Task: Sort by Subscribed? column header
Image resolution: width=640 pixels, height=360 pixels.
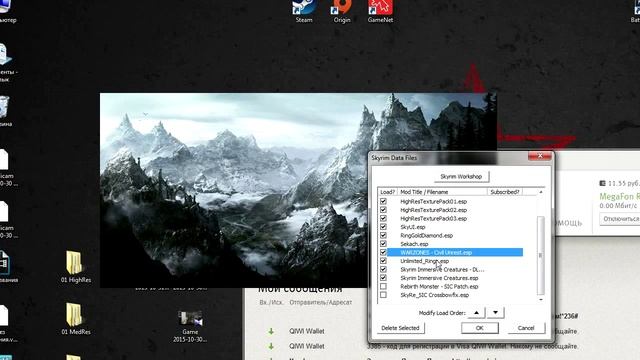Action: tap(505, 192)
